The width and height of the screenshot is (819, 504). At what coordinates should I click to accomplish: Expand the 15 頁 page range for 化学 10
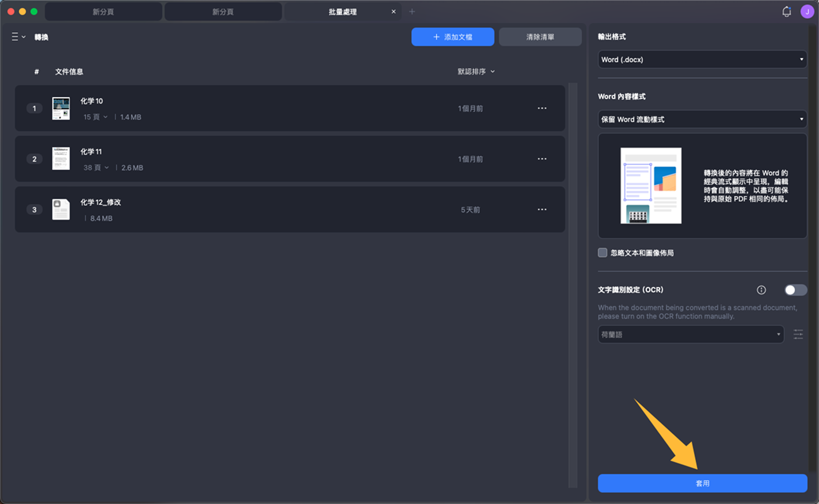pos(96,117)
